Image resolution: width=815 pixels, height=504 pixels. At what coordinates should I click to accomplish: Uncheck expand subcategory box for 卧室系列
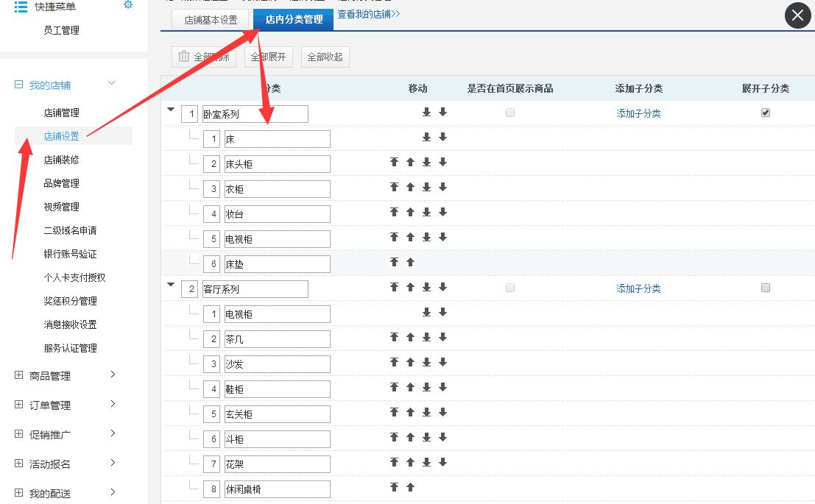click(x=766, y=113)
